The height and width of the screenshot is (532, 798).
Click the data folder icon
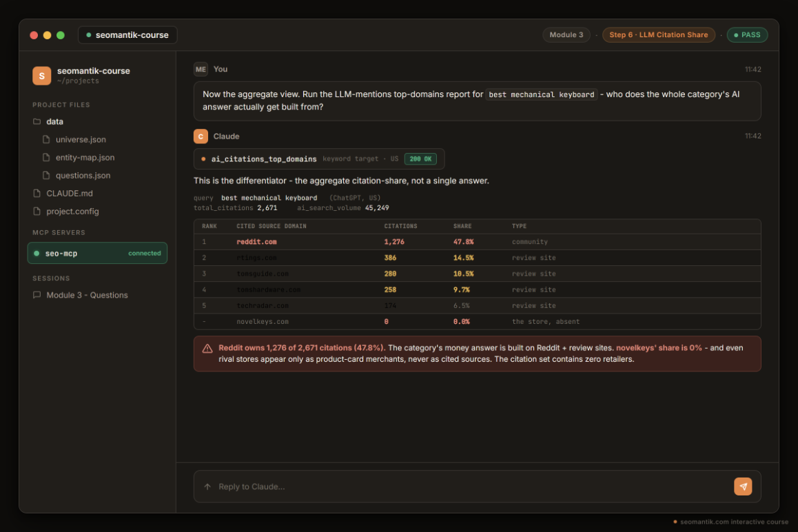click(37, 122)
